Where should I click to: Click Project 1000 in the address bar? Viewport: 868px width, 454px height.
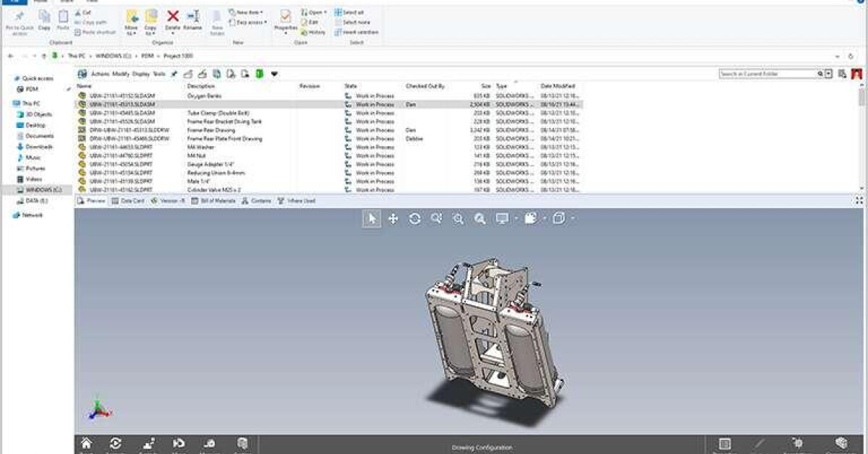click(178, 56)
